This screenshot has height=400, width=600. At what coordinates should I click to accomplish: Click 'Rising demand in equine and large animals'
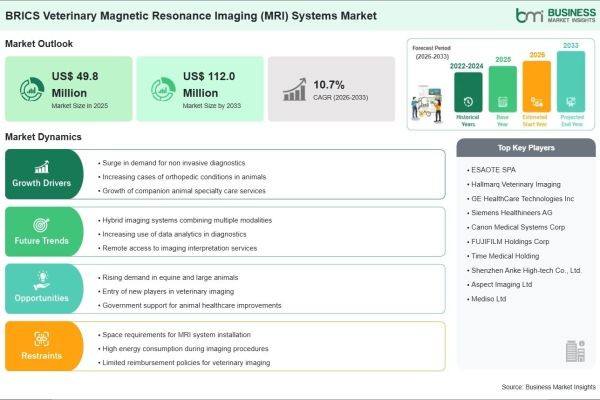pos(168,278)
